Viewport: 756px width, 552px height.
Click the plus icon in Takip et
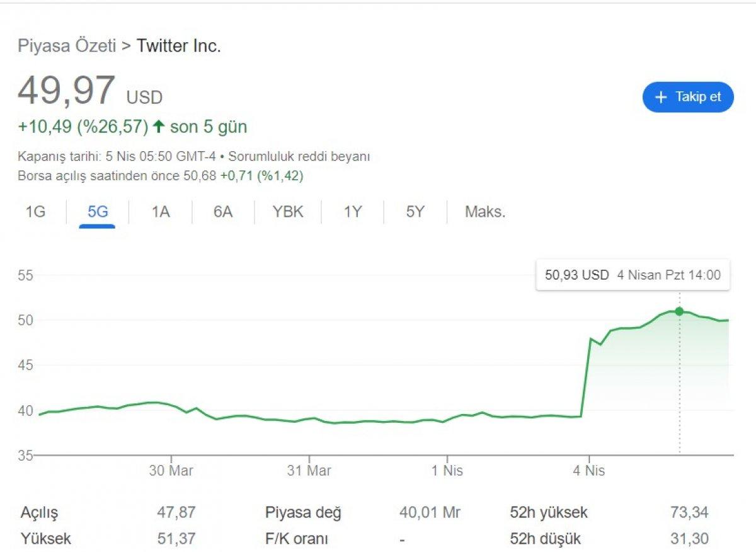[661, 97]
